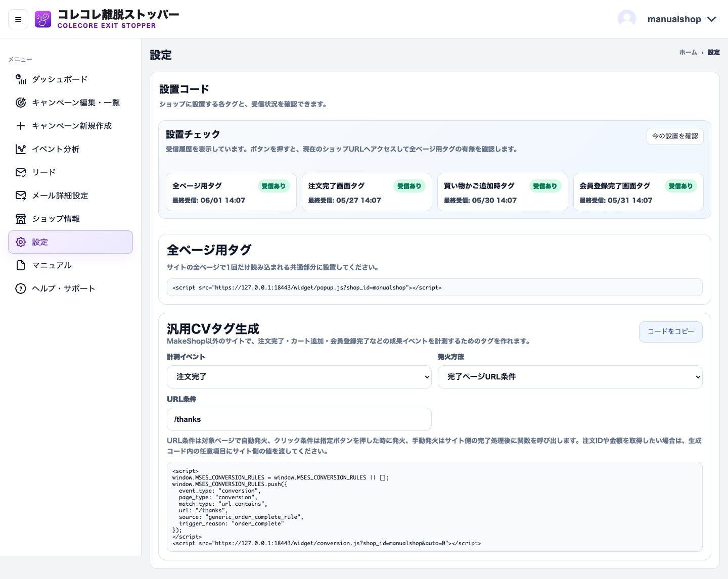Image resolution: width=728 pixels, height=579 pixels.
Task: Click the キャンペーン編集・一覧 target icon
Action: click(21, 103)
